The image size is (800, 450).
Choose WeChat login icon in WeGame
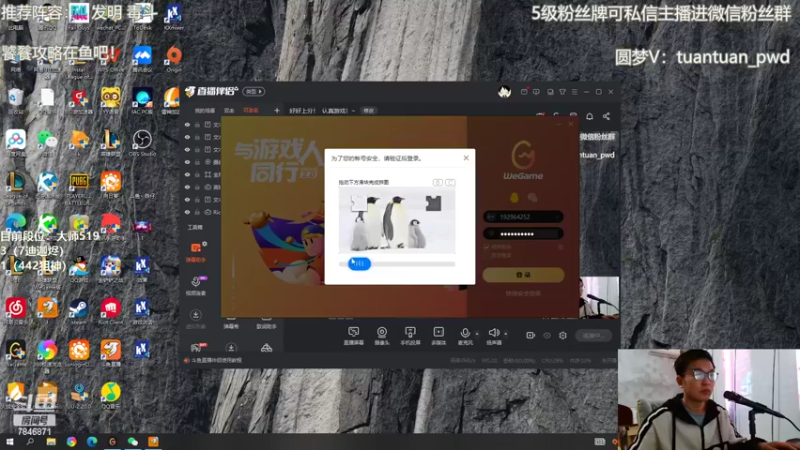coord(532,197)
